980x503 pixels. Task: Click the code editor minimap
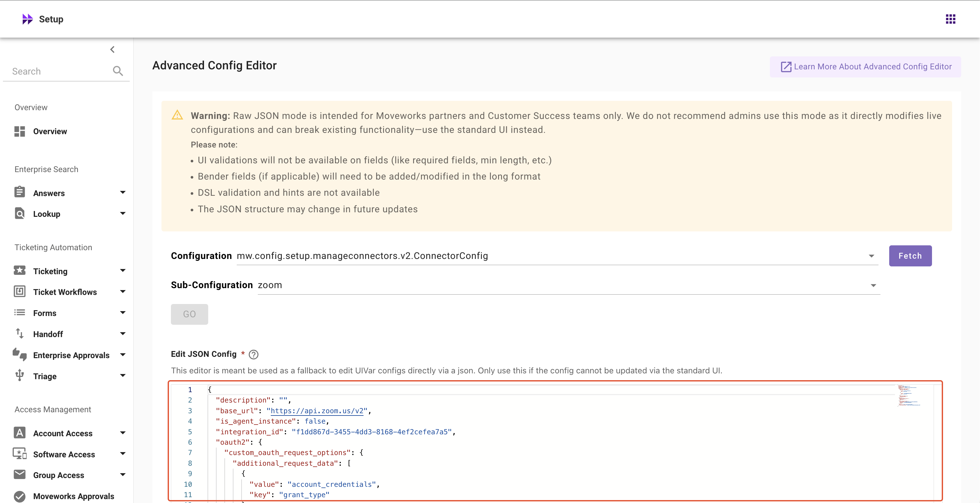pos(909,396)
